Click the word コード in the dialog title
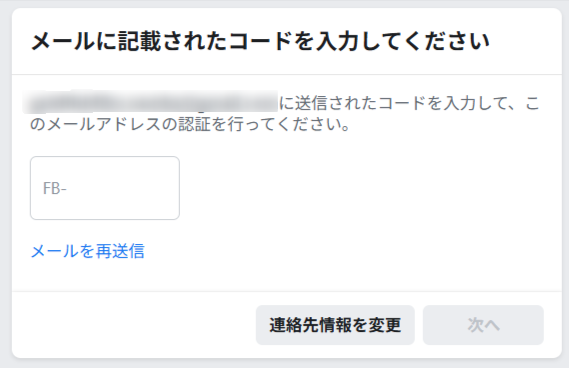This screenshot has height=368, width=569. coord(259,41)
